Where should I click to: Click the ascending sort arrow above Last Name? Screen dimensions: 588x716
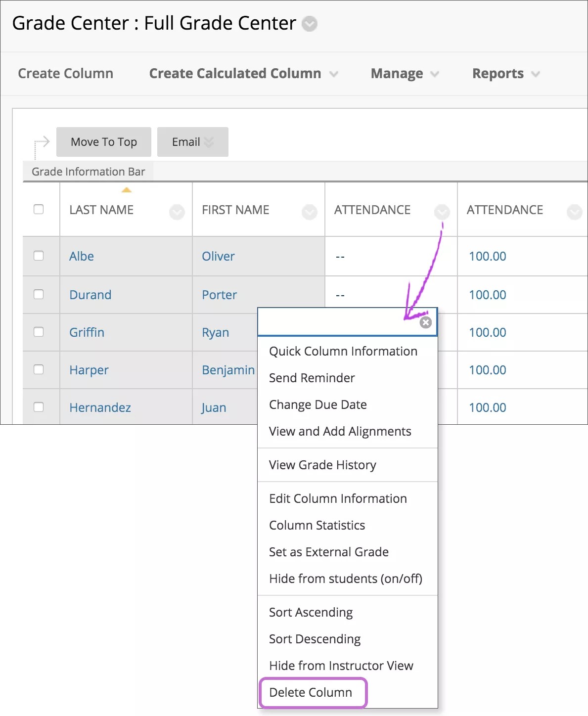(x=127, y=190)
